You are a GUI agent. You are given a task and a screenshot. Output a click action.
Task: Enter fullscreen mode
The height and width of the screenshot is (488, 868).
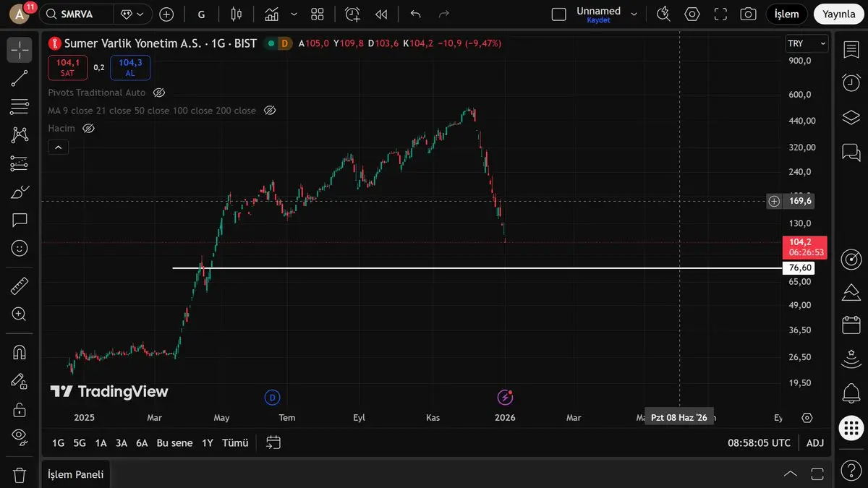coord(720,14)
